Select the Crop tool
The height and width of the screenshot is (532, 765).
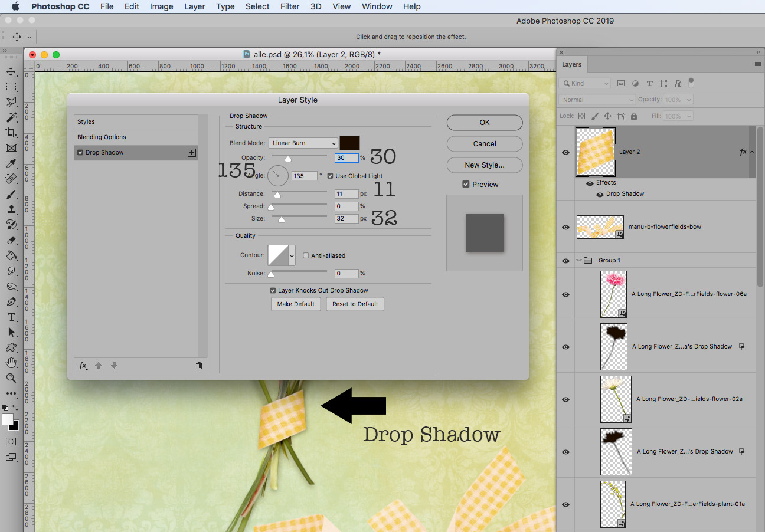(x=11, y=133)
